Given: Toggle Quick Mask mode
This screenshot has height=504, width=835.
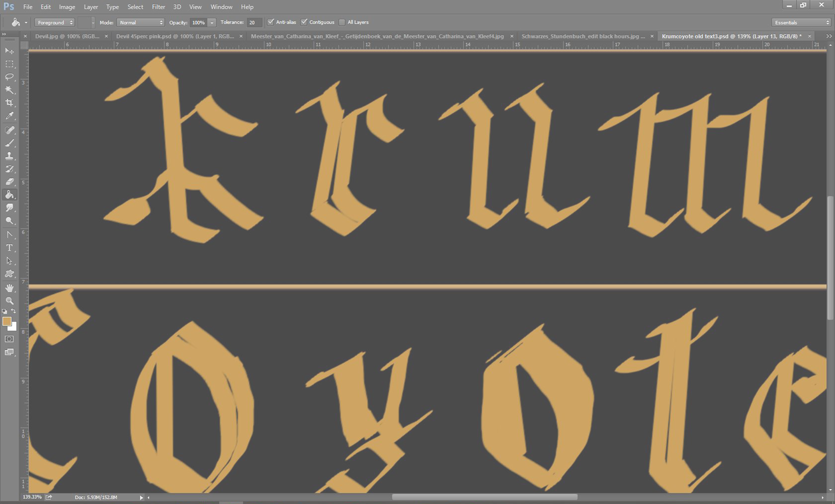Looking at the screenshot, I should tap(9, 339).
